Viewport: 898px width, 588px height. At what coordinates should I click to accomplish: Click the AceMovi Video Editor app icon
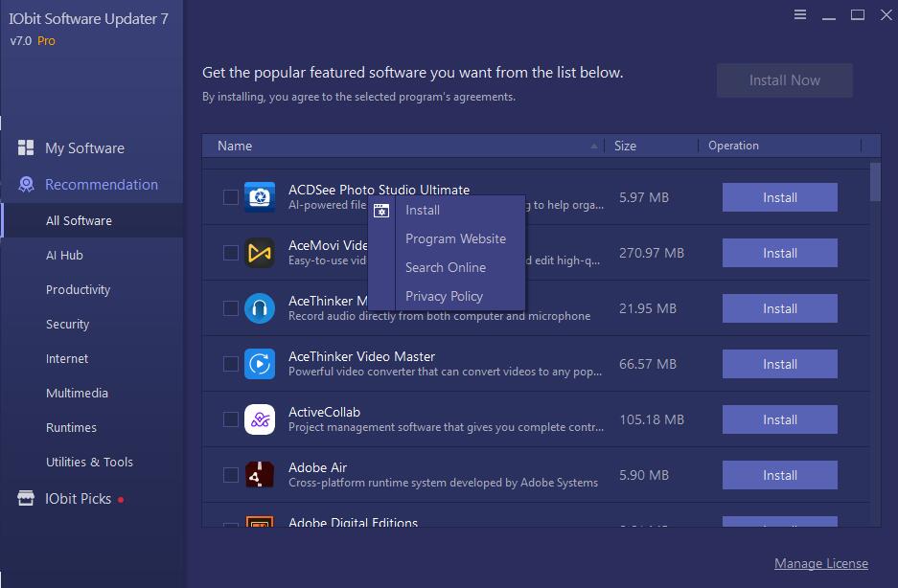[260, 253]
